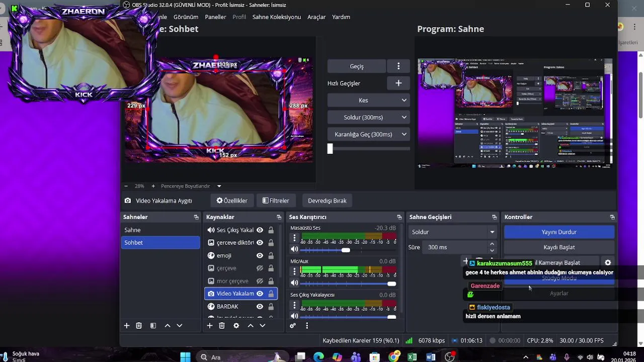This screenshot has height=362, width=644.
Task: Open the three-dot menu beside the Geçiş button
Action: click(398, 66)
